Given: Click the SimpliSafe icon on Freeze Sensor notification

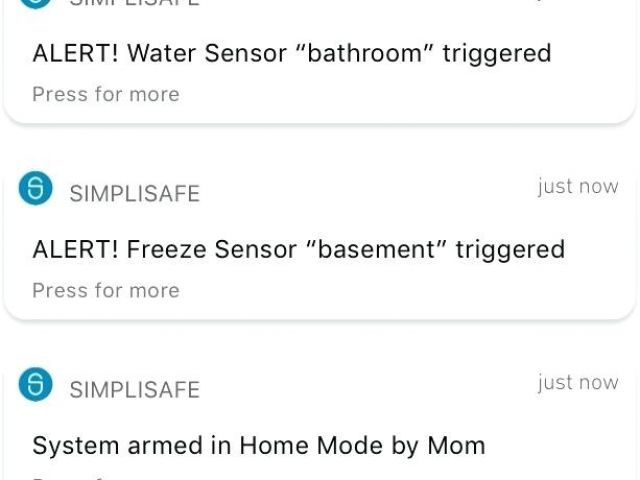Looking at the screenshot, I should point(35,189).
